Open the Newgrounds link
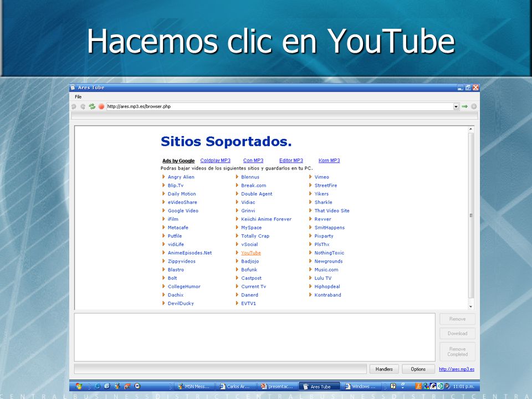The image size is (532, 399). [x=329, y=261]
